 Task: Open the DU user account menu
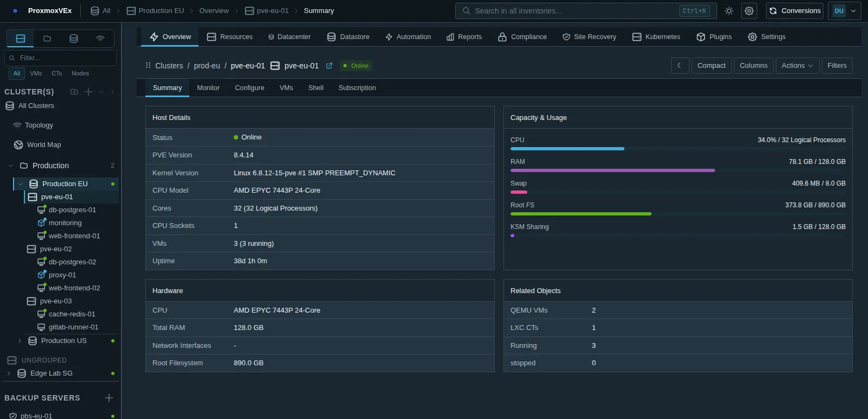845,11
